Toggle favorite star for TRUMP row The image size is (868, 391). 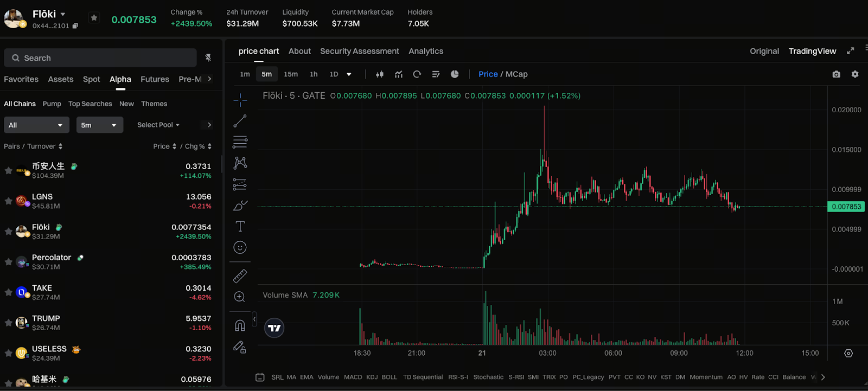(x=8, y=322)
